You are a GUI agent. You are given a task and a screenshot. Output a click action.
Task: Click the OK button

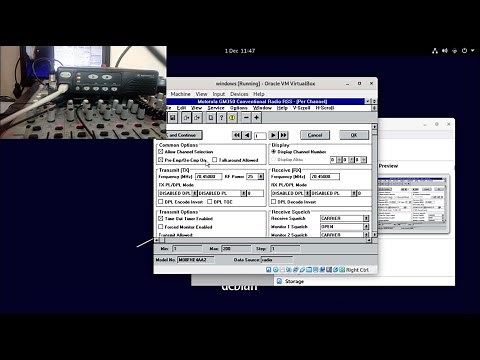(354, 135)
